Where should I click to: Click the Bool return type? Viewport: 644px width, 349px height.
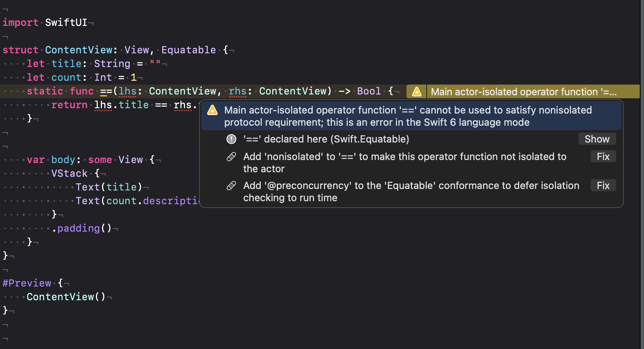click(x=369, y=91)
